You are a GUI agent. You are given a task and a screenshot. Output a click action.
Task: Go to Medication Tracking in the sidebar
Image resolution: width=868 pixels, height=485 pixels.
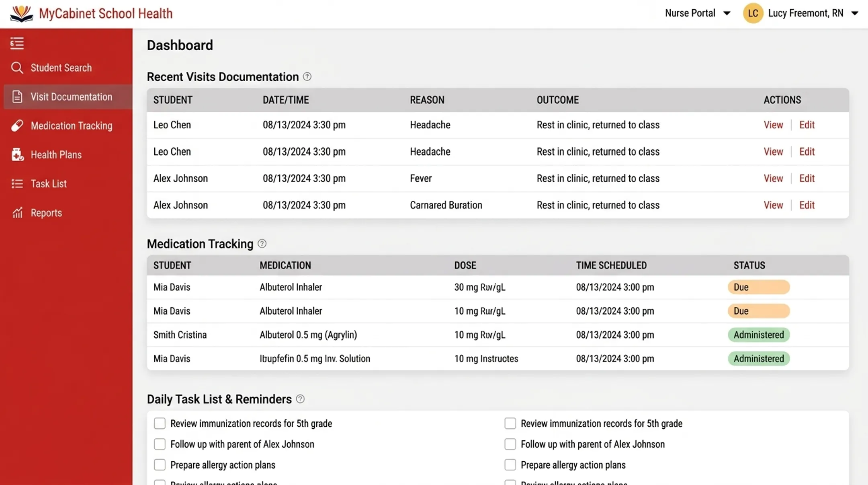pyautogui.click(x=72, y=125)
